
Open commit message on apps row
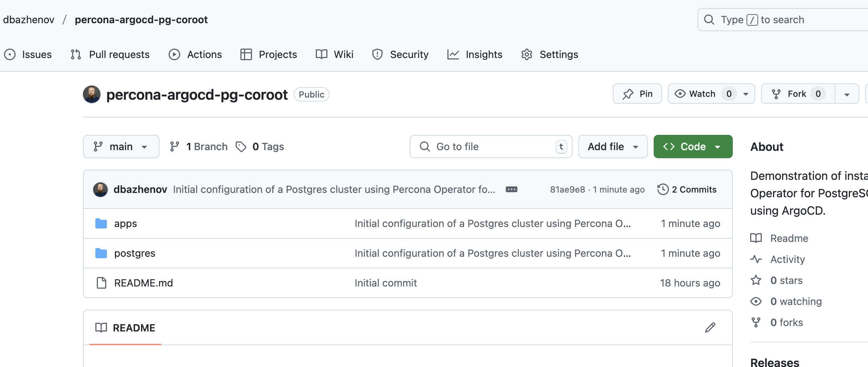pos(493,223)
